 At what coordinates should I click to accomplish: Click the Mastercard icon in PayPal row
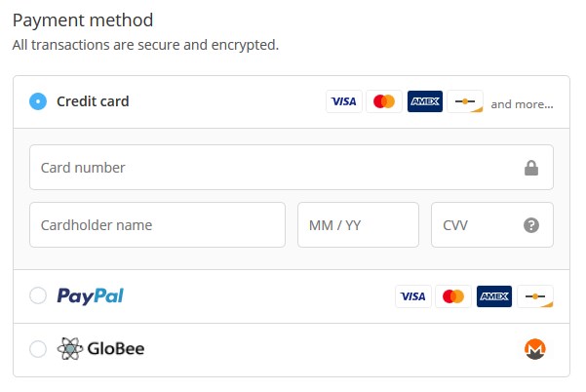(453, 296)
